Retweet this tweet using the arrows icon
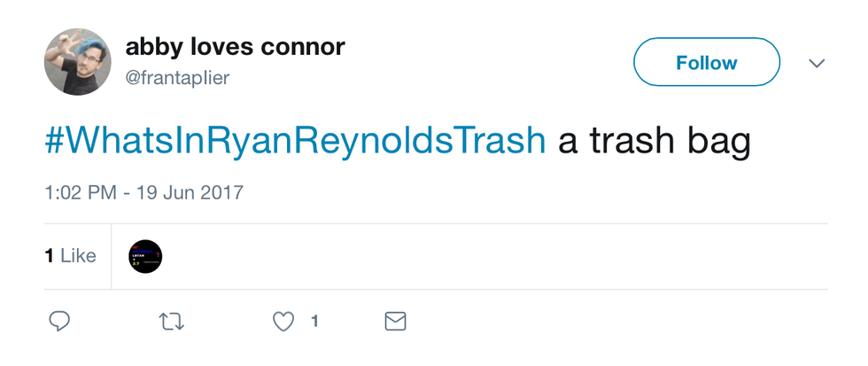Viewport: 868px width, 366px height. [x=169, y=321]
